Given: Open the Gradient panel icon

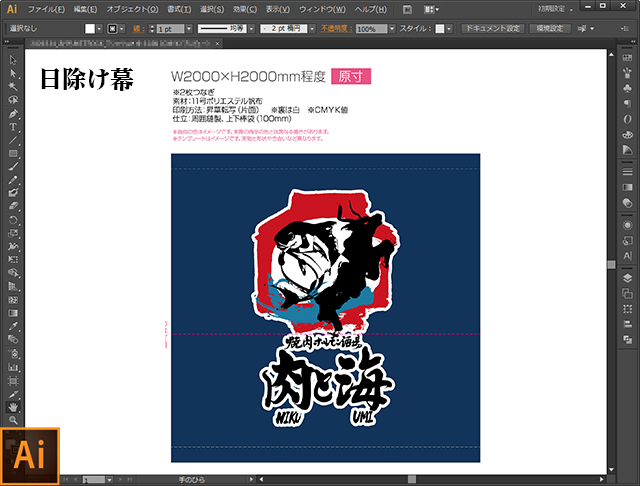Looking at the screenshot, I should coord(627,187).
